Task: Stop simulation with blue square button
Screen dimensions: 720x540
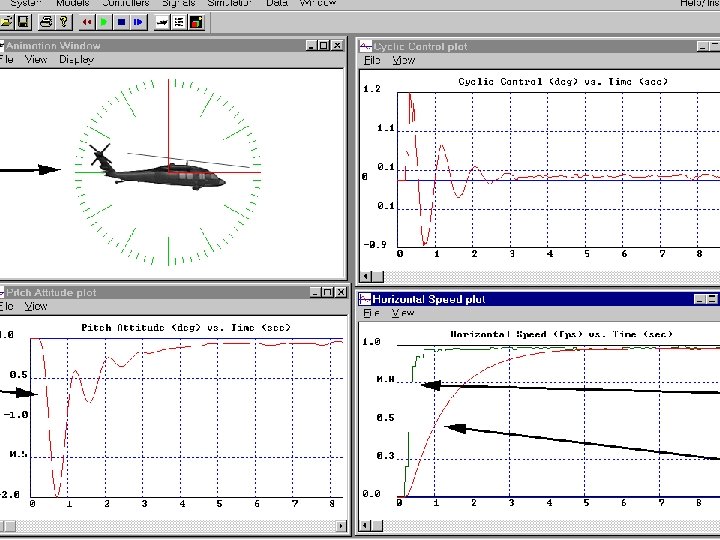Action: pos(121,21)
